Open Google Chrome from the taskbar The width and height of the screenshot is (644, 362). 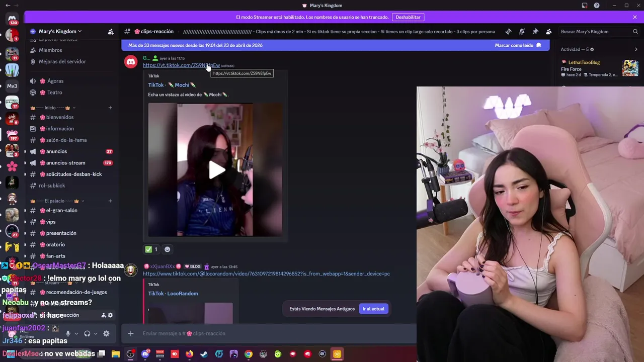coord(249,354)
